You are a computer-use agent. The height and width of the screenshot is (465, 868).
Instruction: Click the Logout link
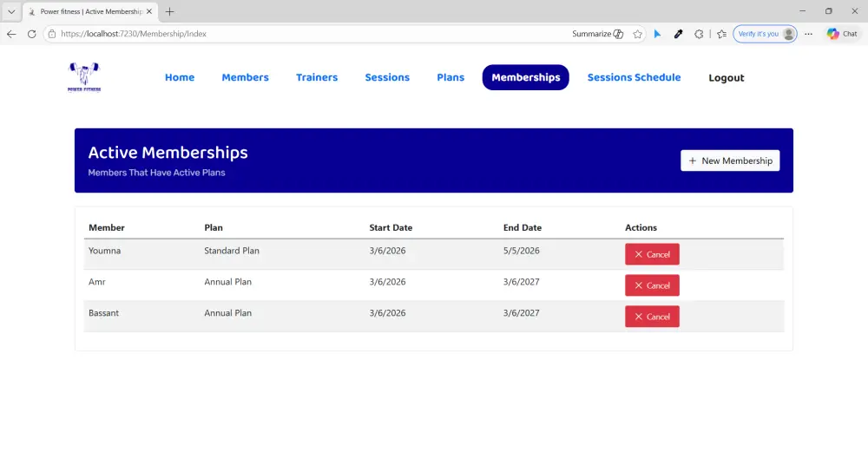727,78
